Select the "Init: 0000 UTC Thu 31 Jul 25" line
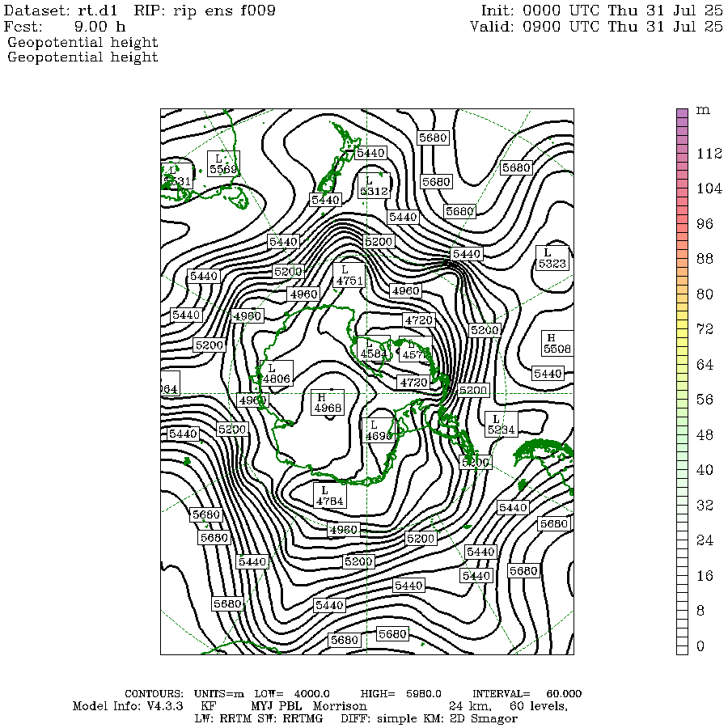728x728 pixels. [602, 11]
